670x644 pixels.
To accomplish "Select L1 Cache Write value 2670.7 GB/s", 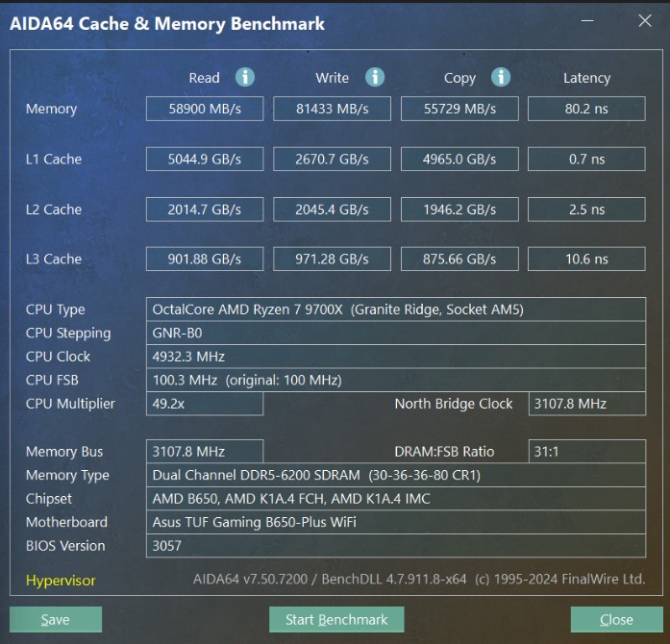I will tap(332, 159).
